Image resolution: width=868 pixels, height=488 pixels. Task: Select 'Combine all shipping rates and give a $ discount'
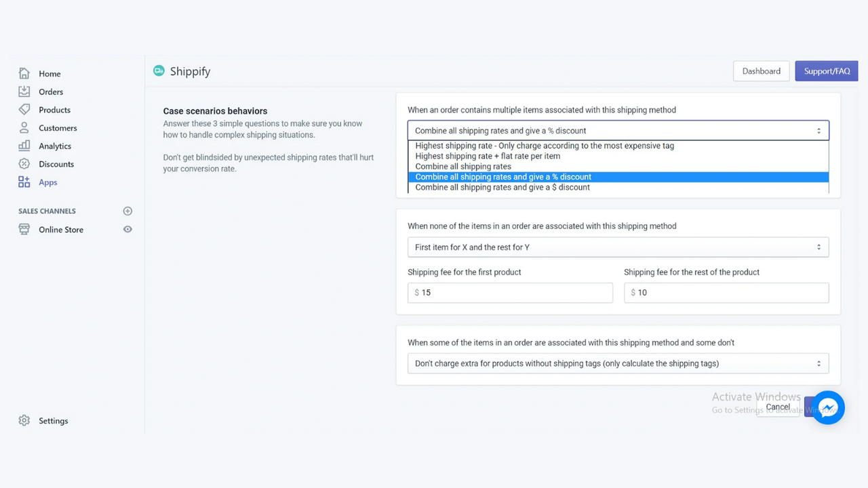tap(502, 187)
